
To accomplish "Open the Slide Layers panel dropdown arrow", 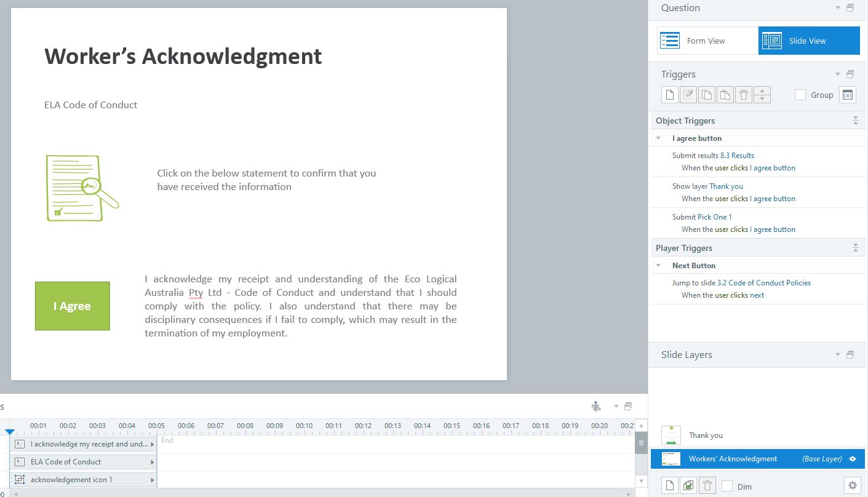I will pos(837,355).
